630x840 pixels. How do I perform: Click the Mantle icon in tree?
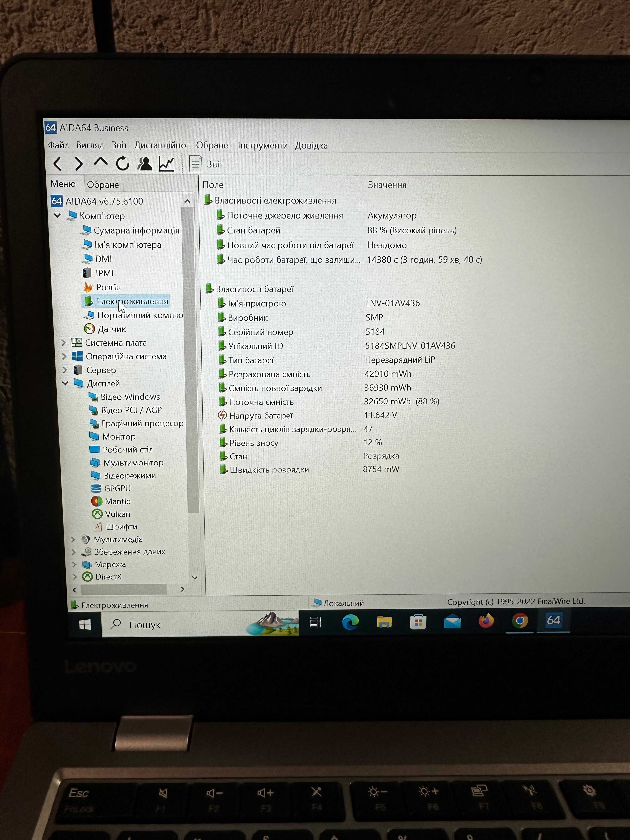click(x=97, y=501)
